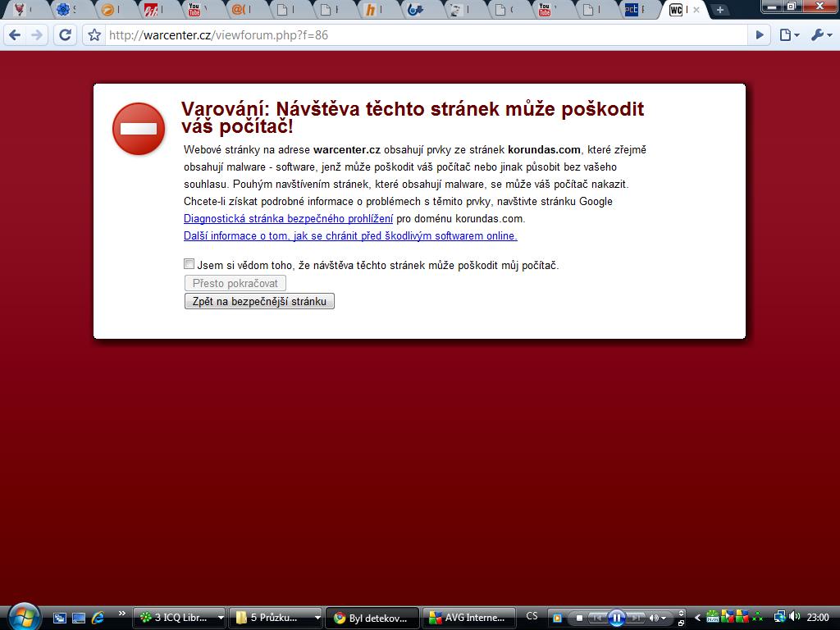Screen dimensions: 840x630
Task: Open the page control menu
Action: coord(788,35)
